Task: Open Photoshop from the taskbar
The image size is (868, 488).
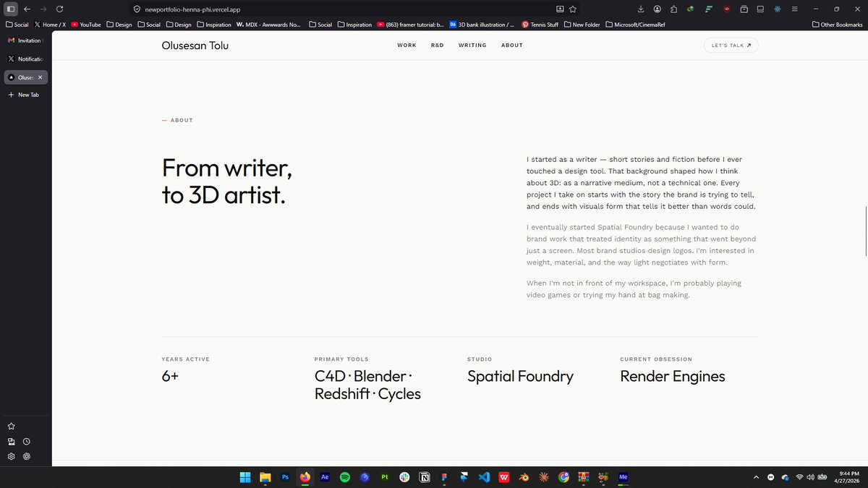Action: 285,477
